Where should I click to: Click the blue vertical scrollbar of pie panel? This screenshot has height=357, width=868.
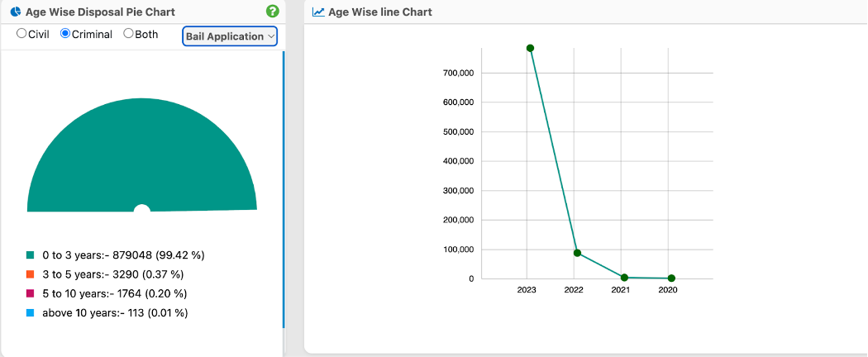coord(284,190)
